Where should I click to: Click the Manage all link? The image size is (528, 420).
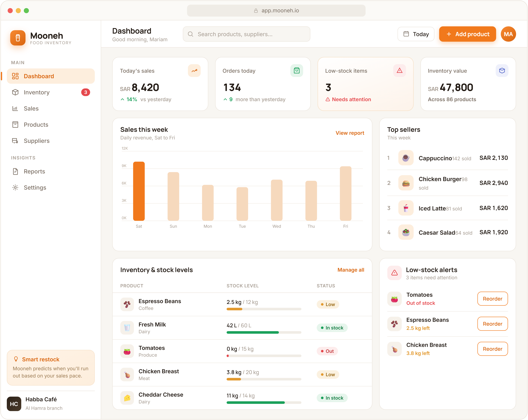[x=351, y=270]
